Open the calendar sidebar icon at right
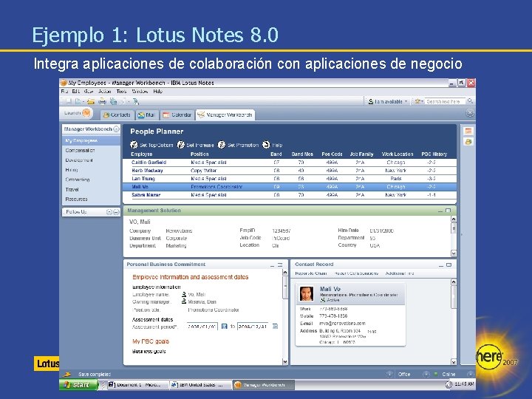The height and width of the screenshot is (399, 532). pos(468,132)
